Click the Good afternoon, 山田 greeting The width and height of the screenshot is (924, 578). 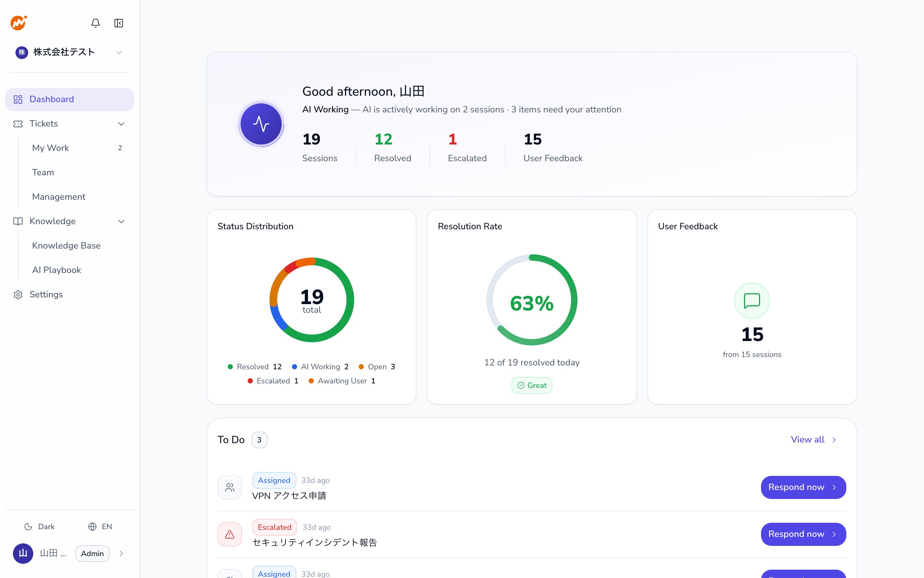(x=364, y=92)
